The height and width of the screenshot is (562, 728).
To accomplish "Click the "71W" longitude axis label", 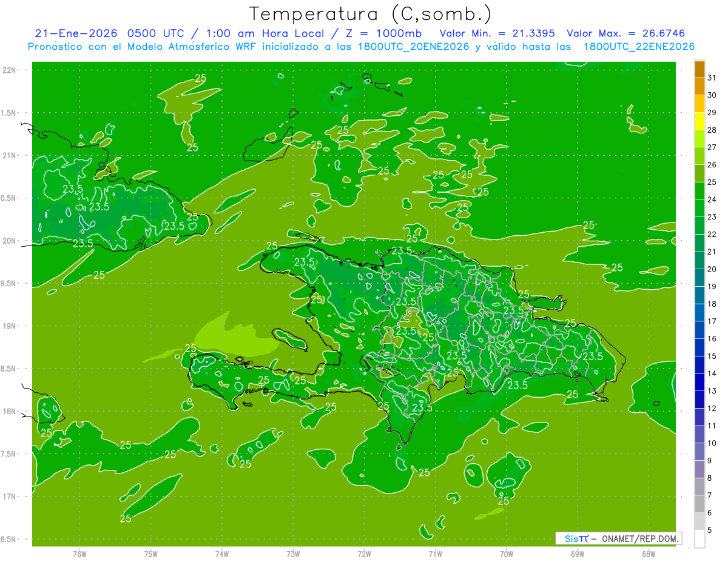I will (435, 554).
